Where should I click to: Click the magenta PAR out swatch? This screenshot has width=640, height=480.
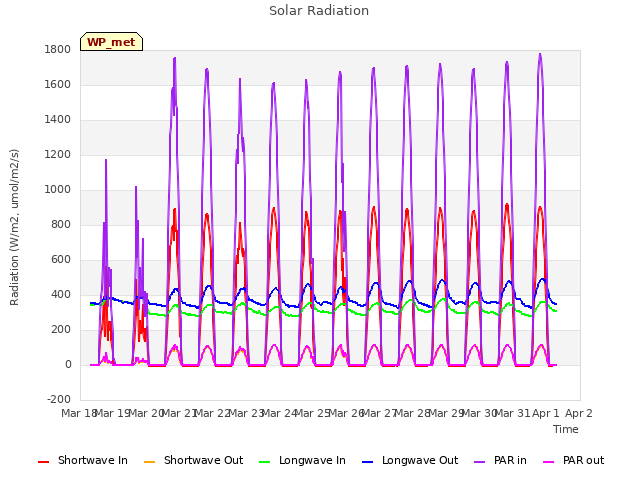point(549,462)
